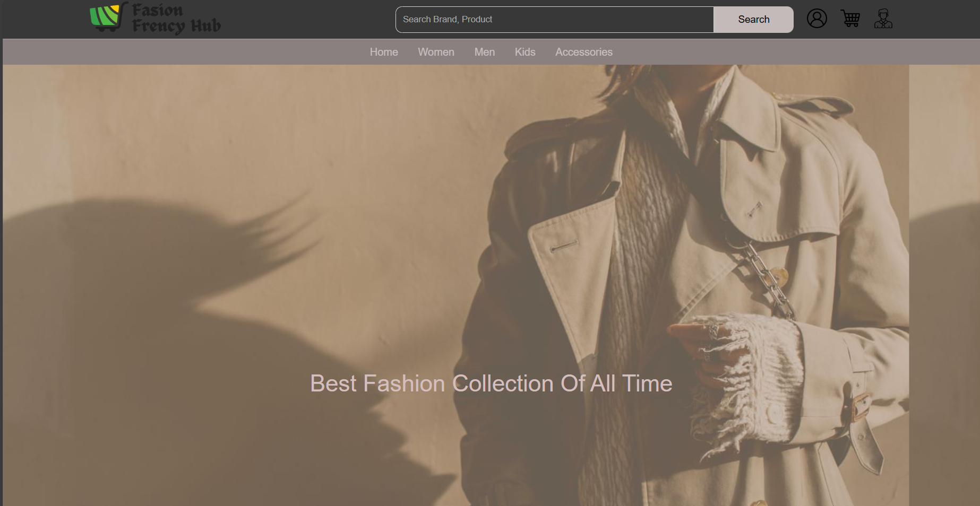This screenshot has width=980, height=506.
Task: Click the frayed knit cuff in banner
Action: click(754, 371)
